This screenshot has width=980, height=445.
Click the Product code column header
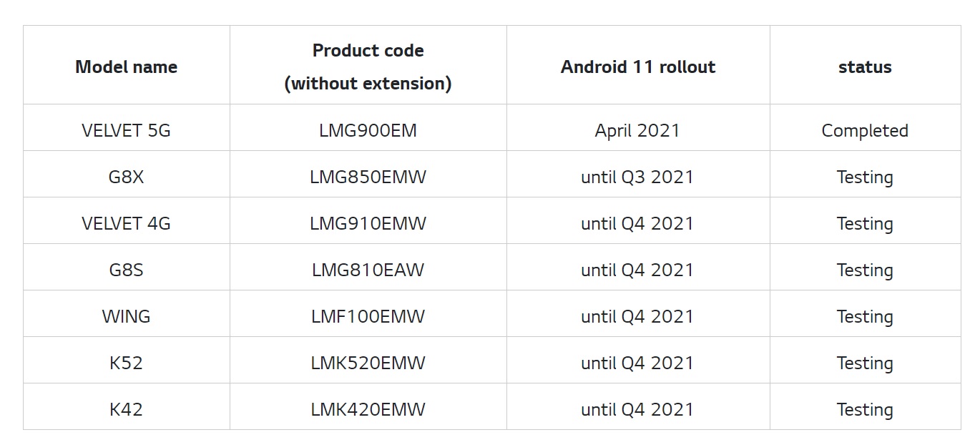(x=368, y=67)
